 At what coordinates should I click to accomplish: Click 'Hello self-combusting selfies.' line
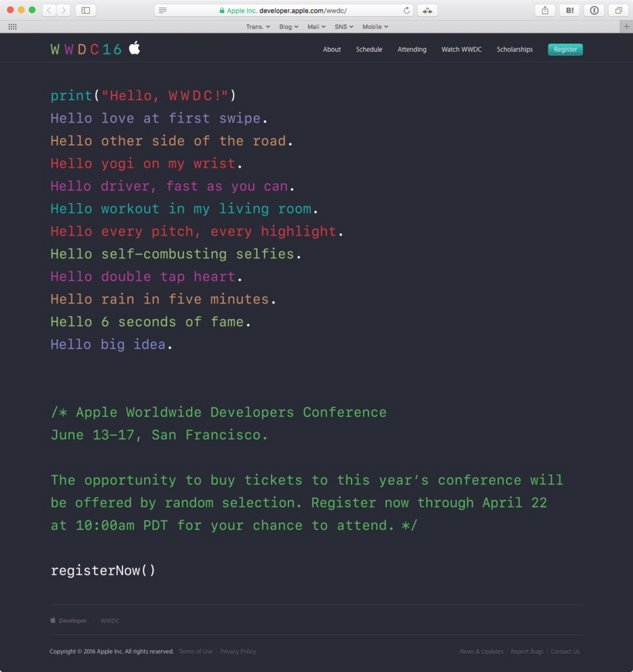pos(176,254)
